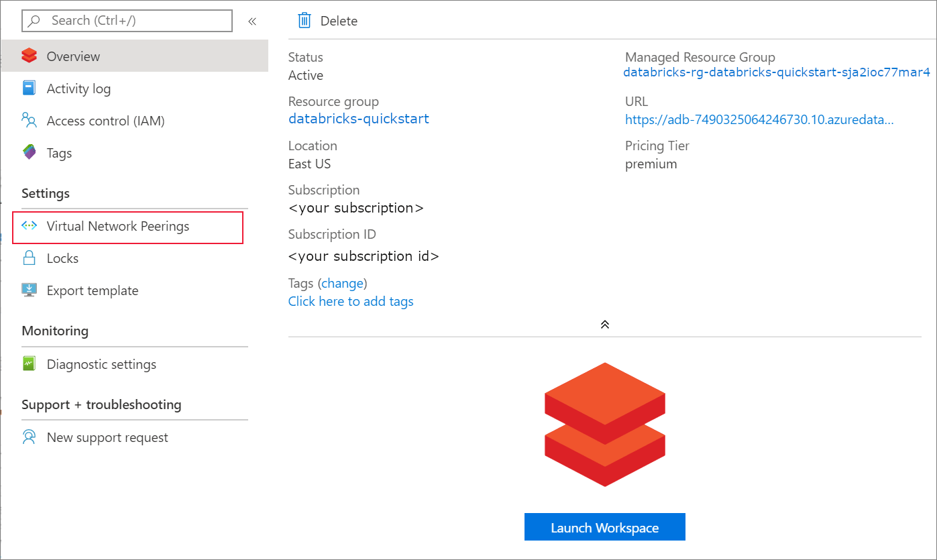Open the databricks-quickstart resource group link

pyautogui.click(x=358, y=119)
